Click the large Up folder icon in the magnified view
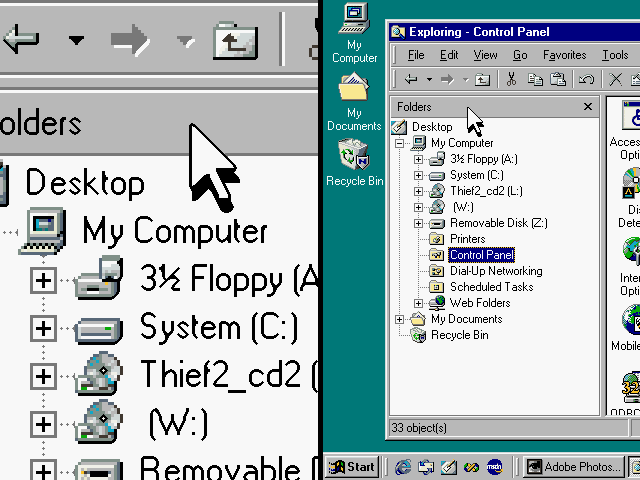Screen dimensions: 640x480 (x=236, y=40)
